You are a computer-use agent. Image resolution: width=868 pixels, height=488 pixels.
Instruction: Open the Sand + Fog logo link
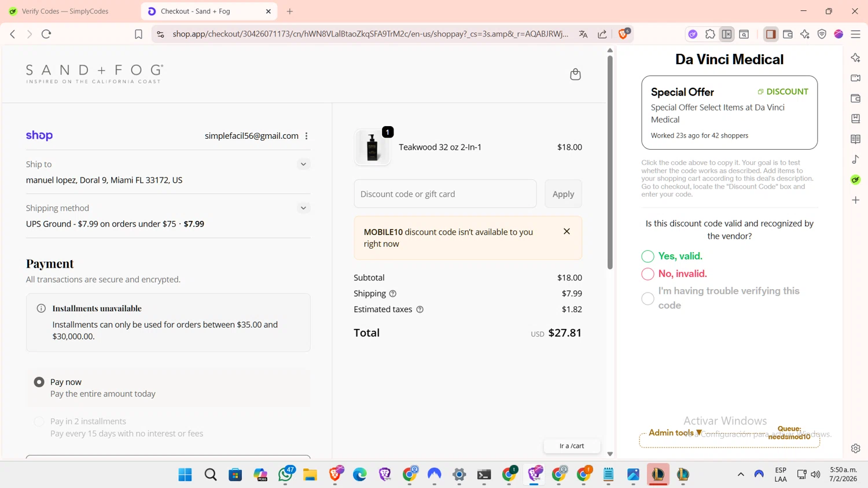tap(94, 74)
